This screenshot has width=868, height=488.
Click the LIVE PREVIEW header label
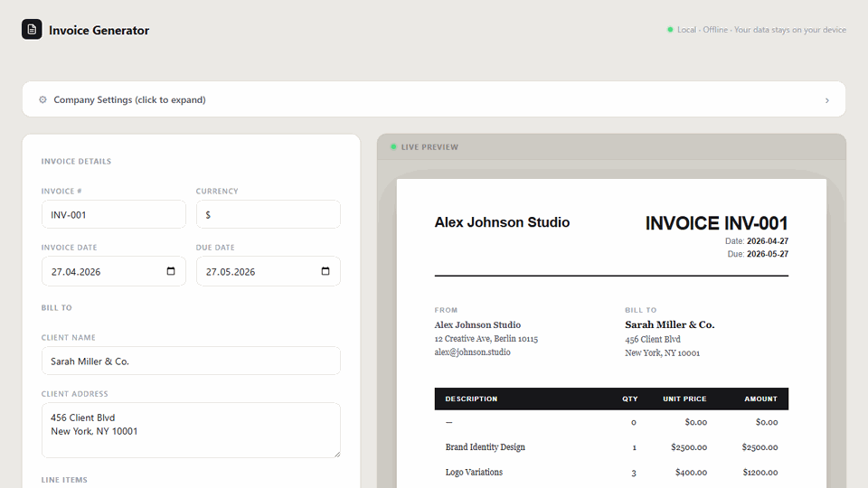point(429,147)
